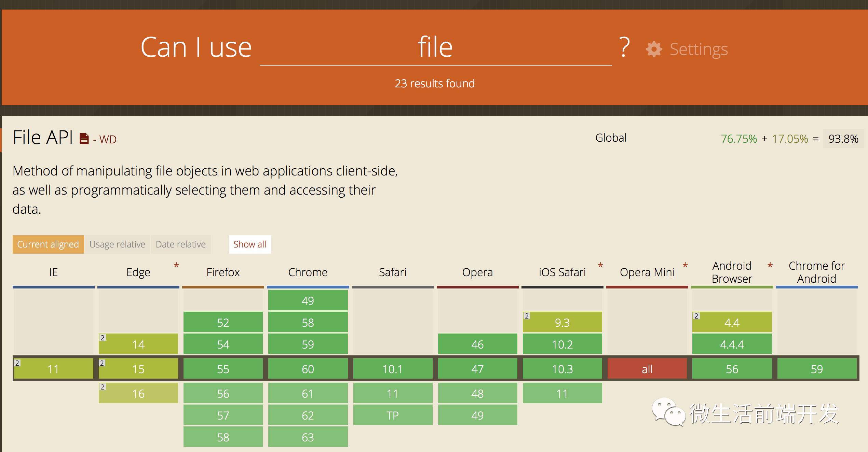The image size is (868, 452).
Task: Select the Current aligned view mode
Action: (48, 244)
